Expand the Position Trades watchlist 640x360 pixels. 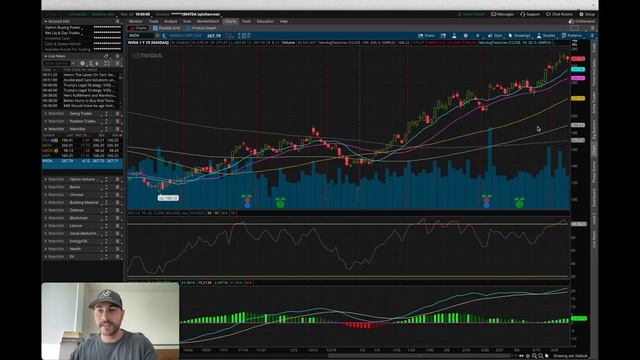46,121
